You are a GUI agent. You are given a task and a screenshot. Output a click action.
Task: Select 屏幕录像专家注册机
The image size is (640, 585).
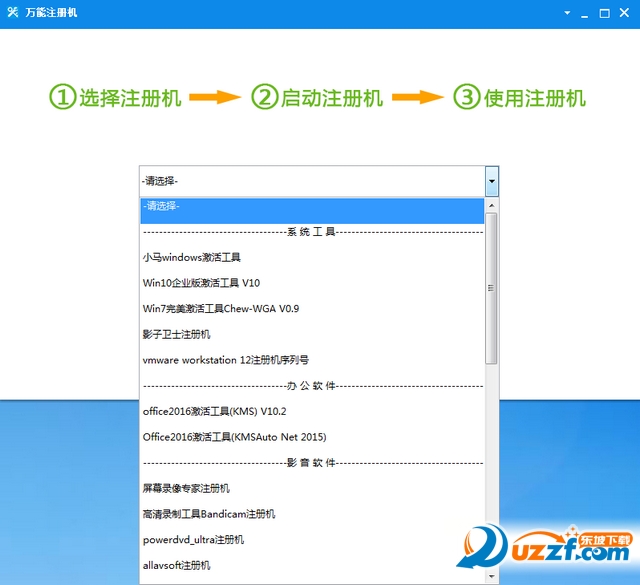[x=312, y=489]
